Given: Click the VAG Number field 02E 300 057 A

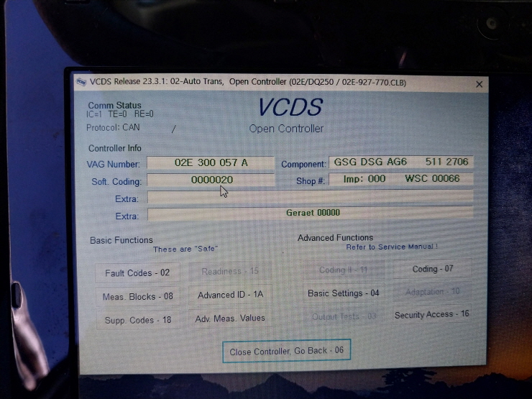Looking at the screenshot, I should pyautogui.click(x=211, y=163).
